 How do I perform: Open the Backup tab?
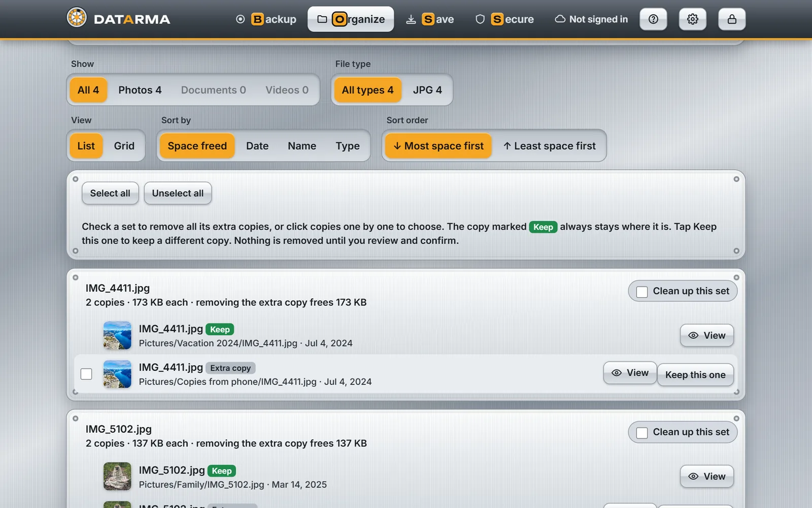pos(266,19)
